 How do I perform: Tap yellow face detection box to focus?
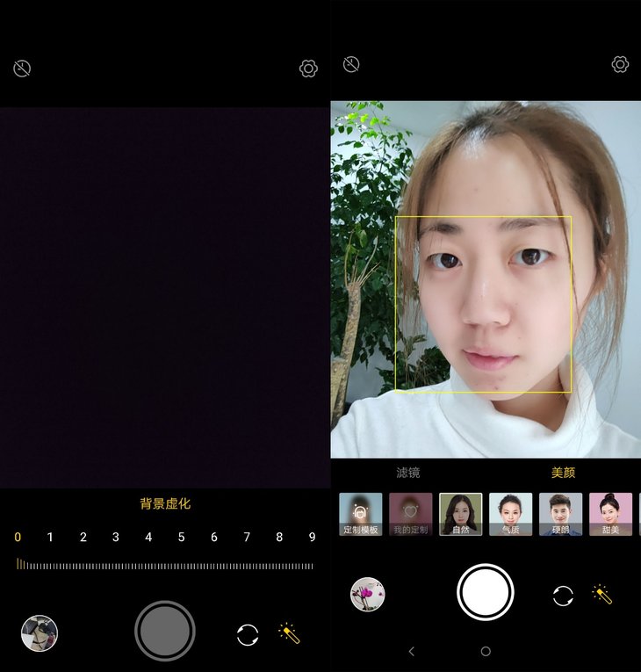483,304
